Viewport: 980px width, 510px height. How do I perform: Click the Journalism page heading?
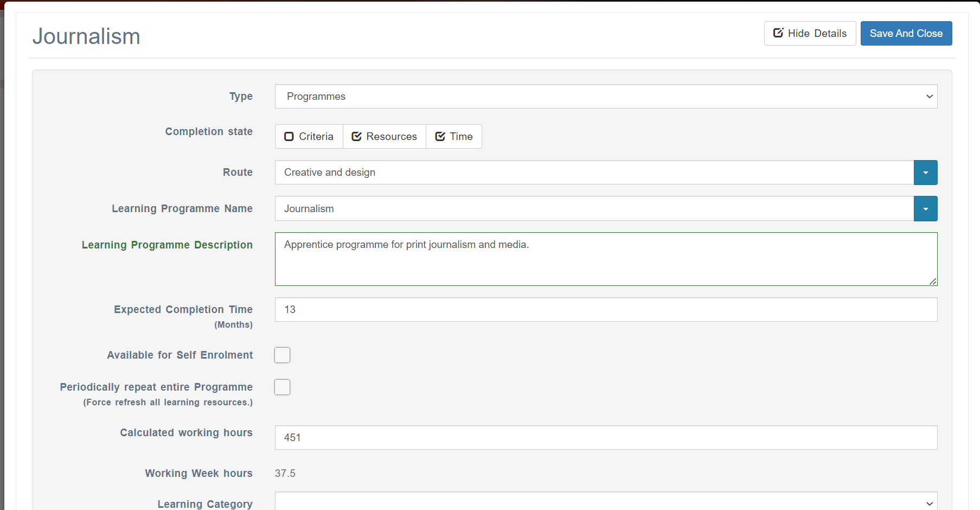coord(86,36)
